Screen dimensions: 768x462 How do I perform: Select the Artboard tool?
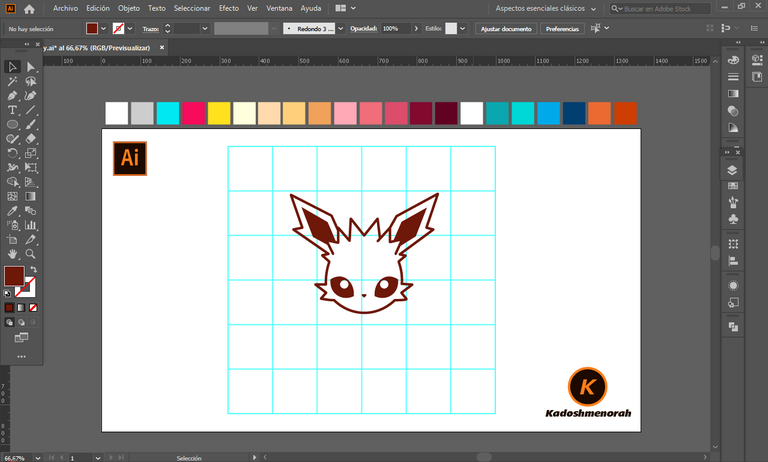click(12, 240)
